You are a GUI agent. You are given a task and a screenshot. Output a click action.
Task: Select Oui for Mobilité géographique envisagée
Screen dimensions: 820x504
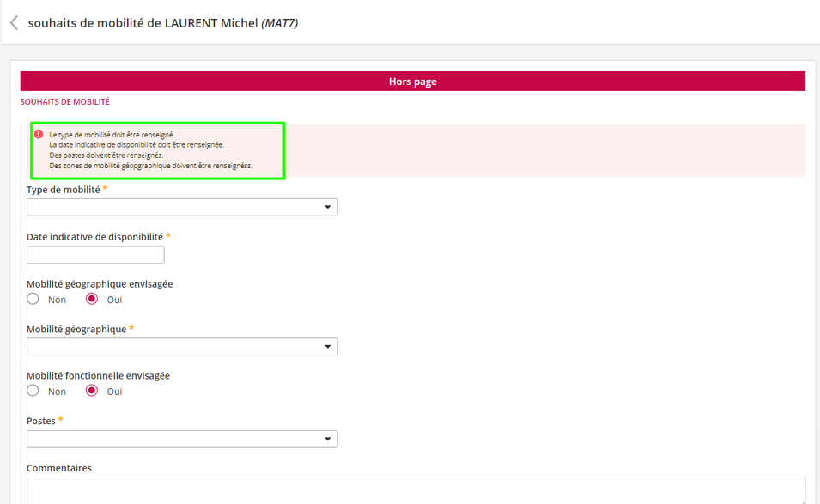(92, 300)
